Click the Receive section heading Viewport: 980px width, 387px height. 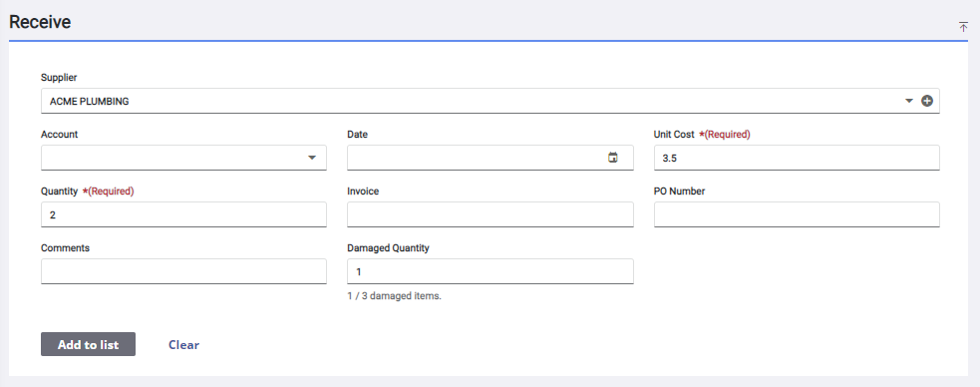tap(40, 23)
